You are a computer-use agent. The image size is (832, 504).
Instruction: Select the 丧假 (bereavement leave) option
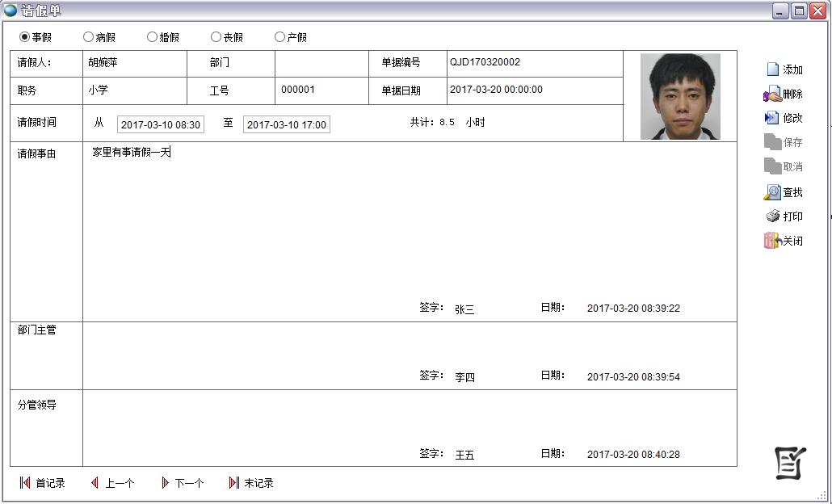click(x=215, y=36)
